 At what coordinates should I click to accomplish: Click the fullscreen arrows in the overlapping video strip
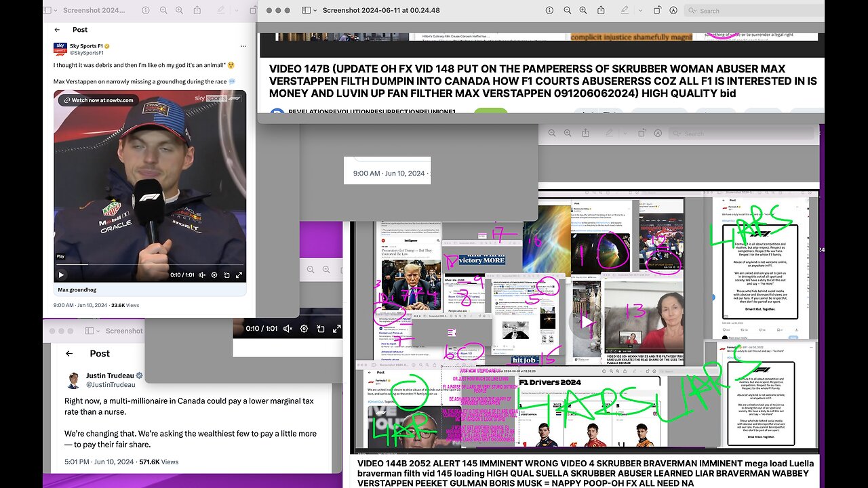336,329
